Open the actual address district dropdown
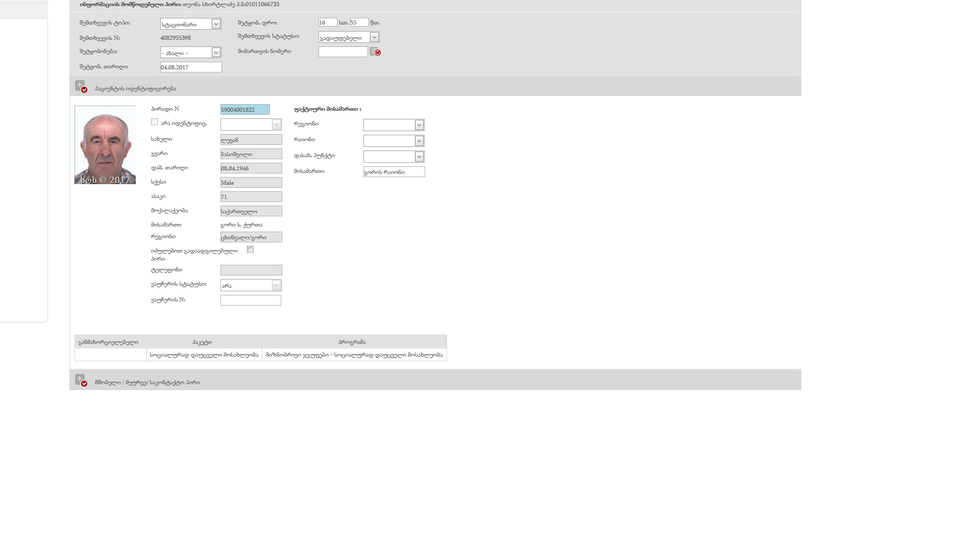The height and width of the screenshot is (551, 980). click(394, 141)
